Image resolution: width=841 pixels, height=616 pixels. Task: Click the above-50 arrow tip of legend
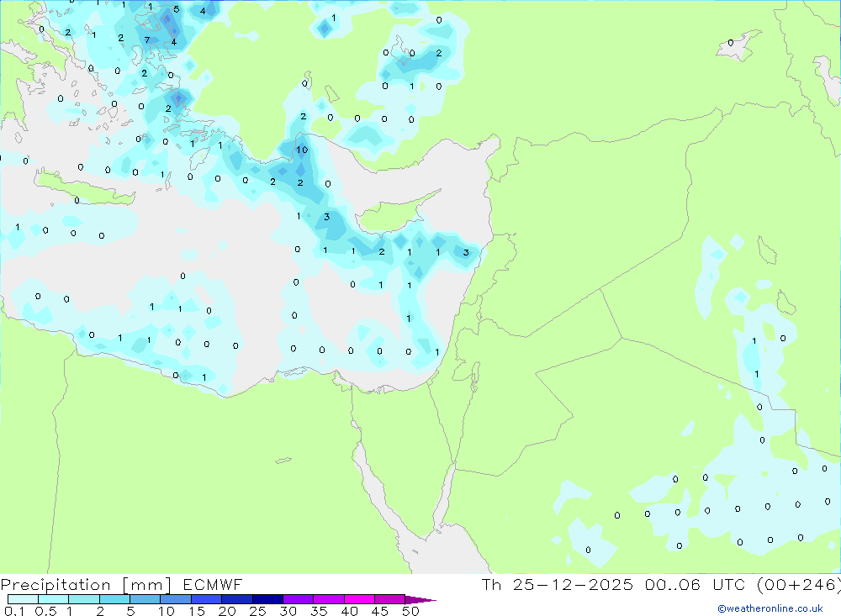(x=420, y=599)
